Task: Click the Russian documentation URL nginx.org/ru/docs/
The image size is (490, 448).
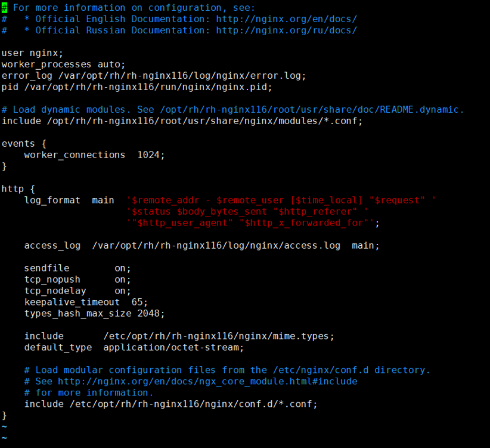Action: pos(286,30)
